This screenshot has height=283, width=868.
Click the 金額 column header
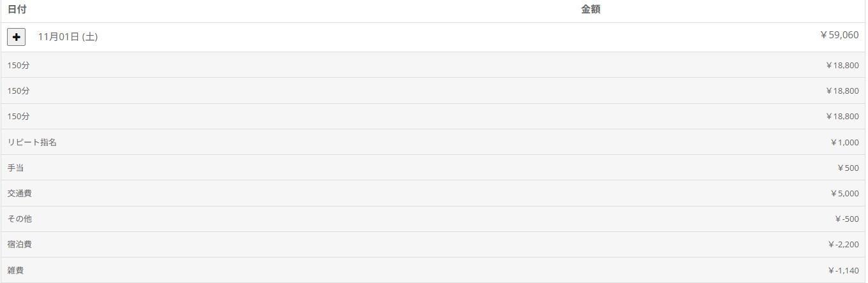pos(591,10)
